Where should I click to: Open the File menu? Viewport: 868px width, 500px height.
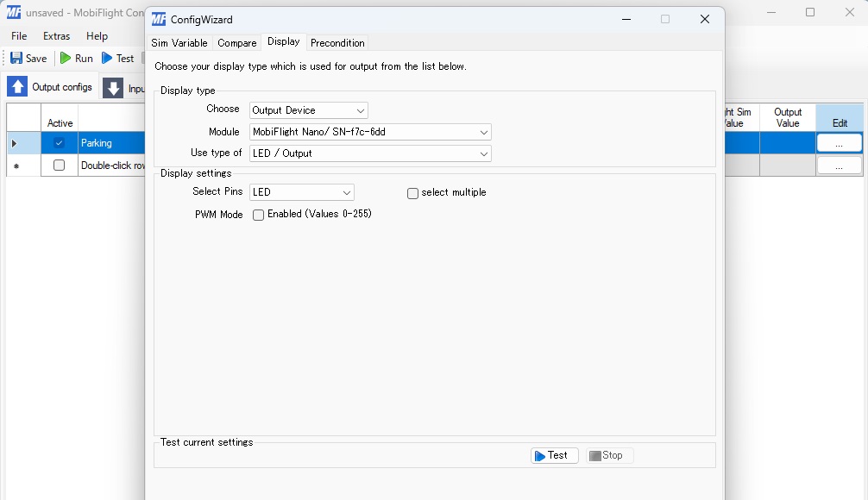coord(19,36)
